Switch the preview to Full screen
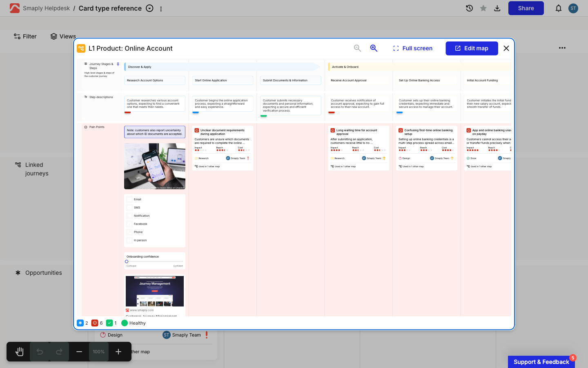Viewport: 588px width, 368px height. [412, 48]
